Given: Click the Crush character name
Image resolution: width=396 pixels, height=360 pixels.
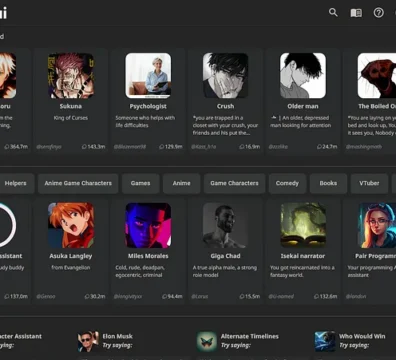Looking at the screenshot, I should click(226, 106).
